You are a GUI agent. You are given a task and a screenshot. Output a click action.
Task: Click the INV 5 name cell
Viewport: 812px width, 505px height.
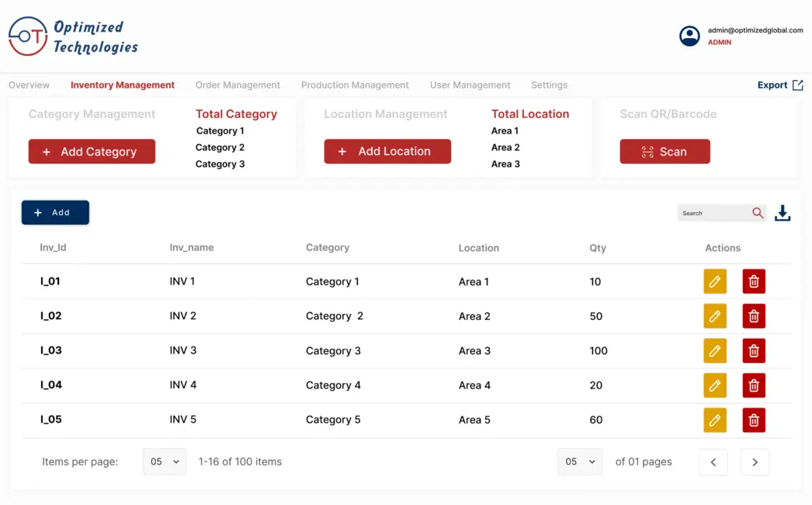click(182, 420)
